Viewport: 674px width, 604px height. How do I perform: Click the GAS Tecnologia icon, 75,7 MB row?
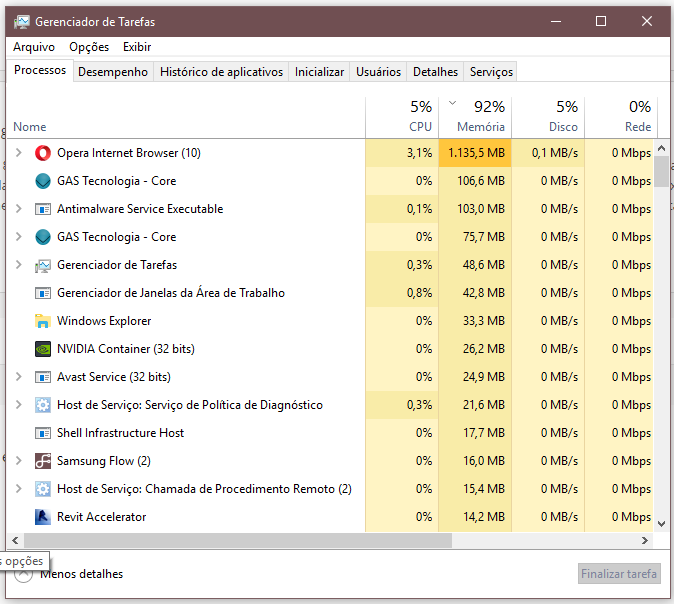click(43, 237)
